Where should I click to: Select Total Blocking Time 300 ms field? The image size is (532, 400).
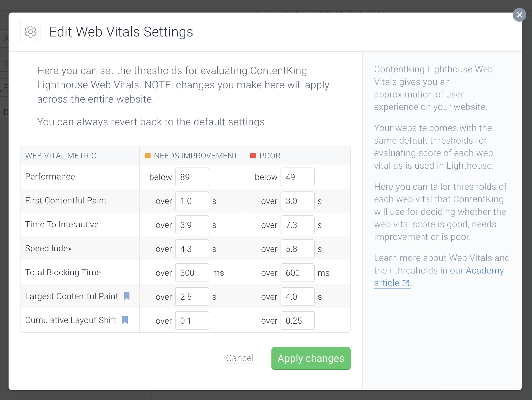point(192,273)
